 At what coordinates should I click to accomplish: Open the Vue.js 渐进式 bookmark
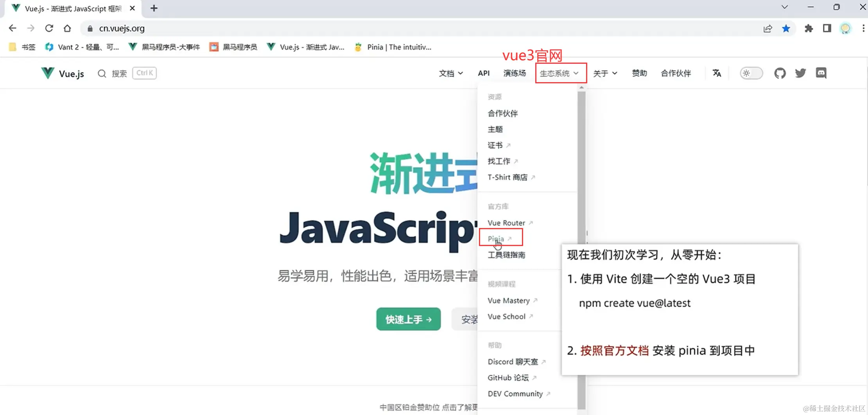(x=306, y=47)
